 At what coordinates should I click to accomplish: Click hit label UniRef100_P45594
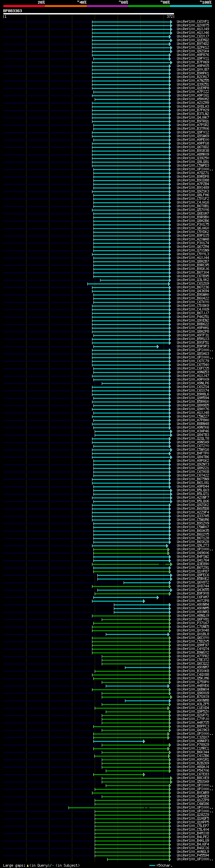pos(193,855)
